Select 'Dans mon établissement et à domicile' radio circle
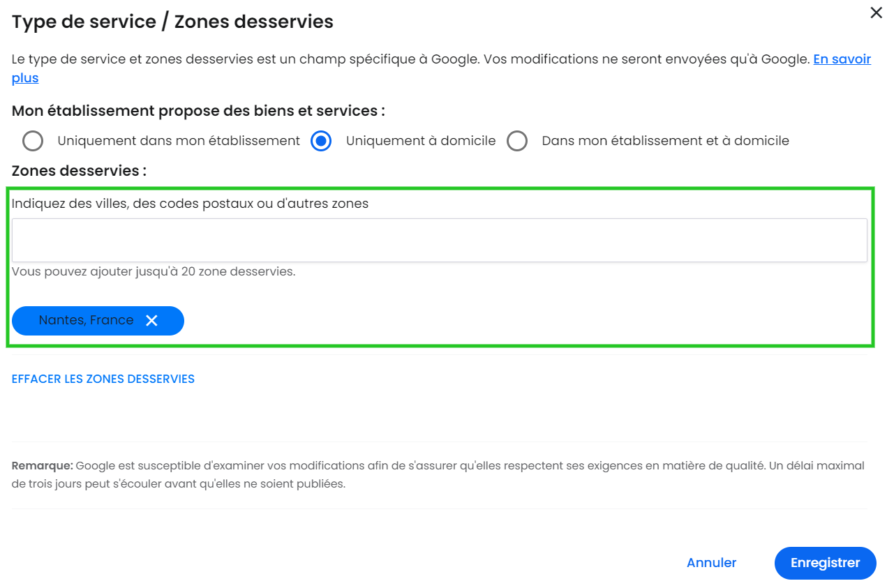Image resolution: width=887 pixels, height=588 pixels. (517, 141)
